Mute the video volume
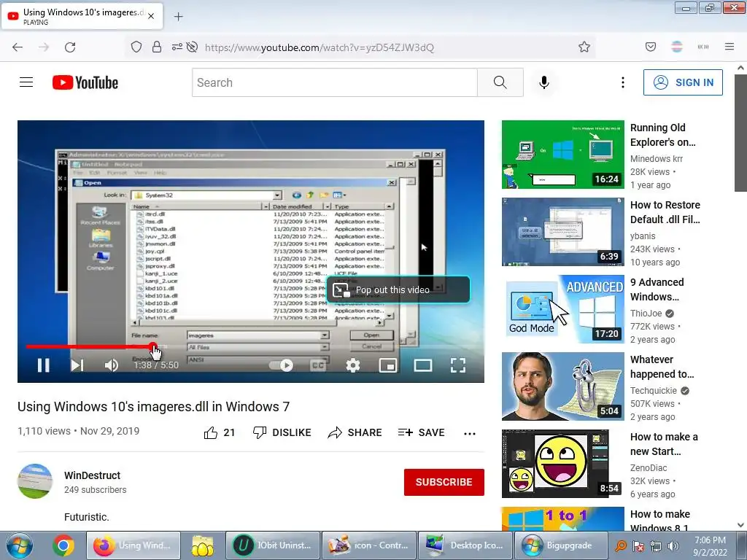The image size is (747, 560). pyautogui.click(x=111, y=365)
